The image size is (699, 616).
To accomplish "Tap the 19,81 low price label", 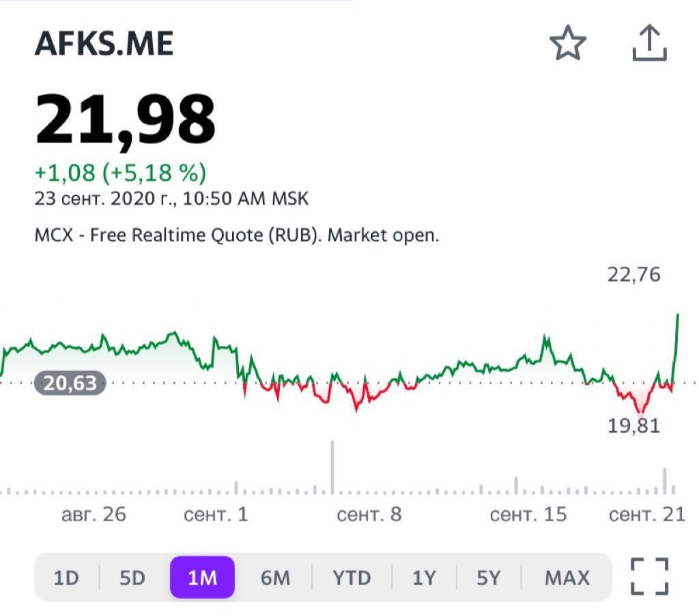I will (x=634, y=426).
